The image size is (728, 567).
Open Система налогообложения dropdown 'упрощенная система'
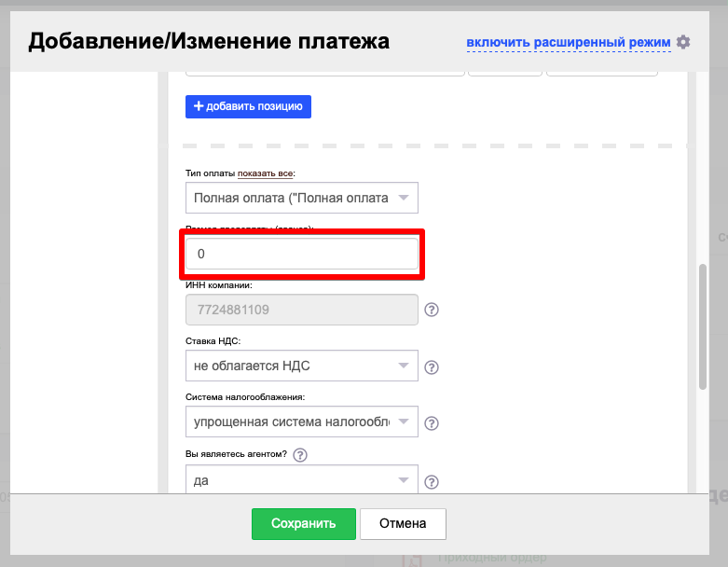tap(302, 422)
